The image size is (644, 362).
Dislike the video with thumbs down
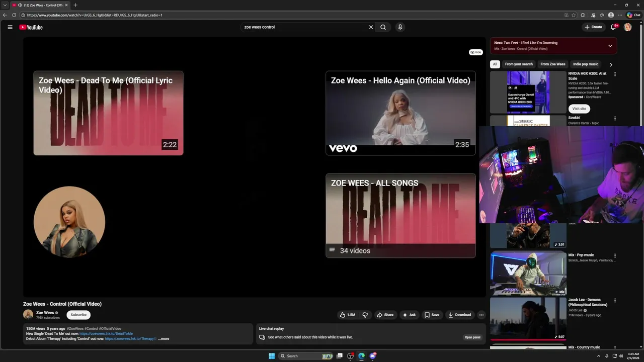coord(365,315)
